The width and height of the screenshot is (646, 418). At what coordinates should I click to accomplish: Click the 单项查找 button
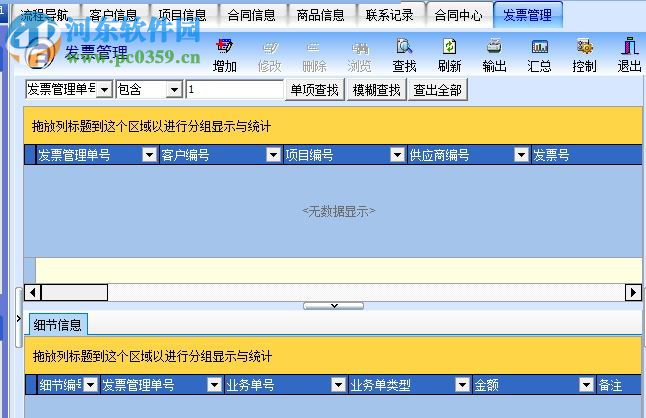point(315,90)
